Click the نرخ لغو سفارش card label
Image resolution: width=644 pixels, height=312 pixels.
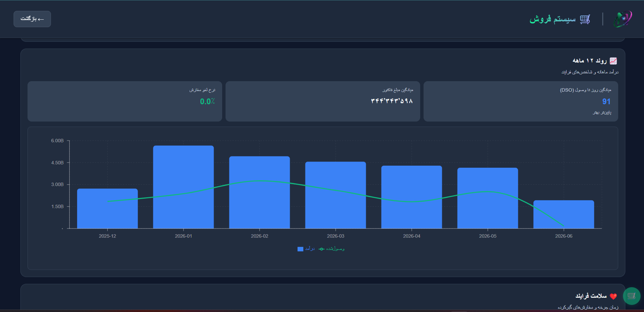pos(202,90)
